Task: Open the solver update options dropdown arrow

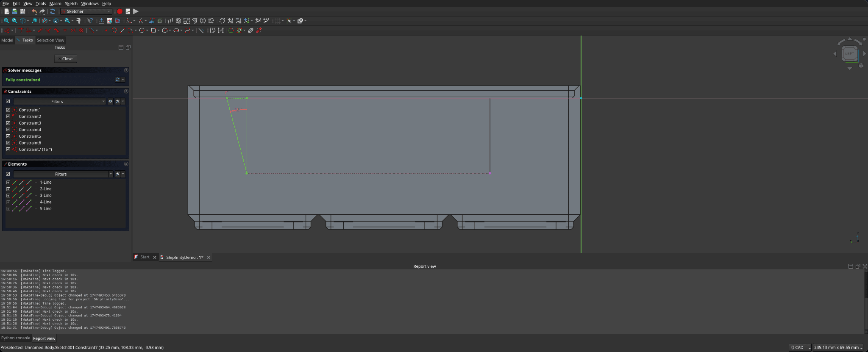Action: (123, 80)
